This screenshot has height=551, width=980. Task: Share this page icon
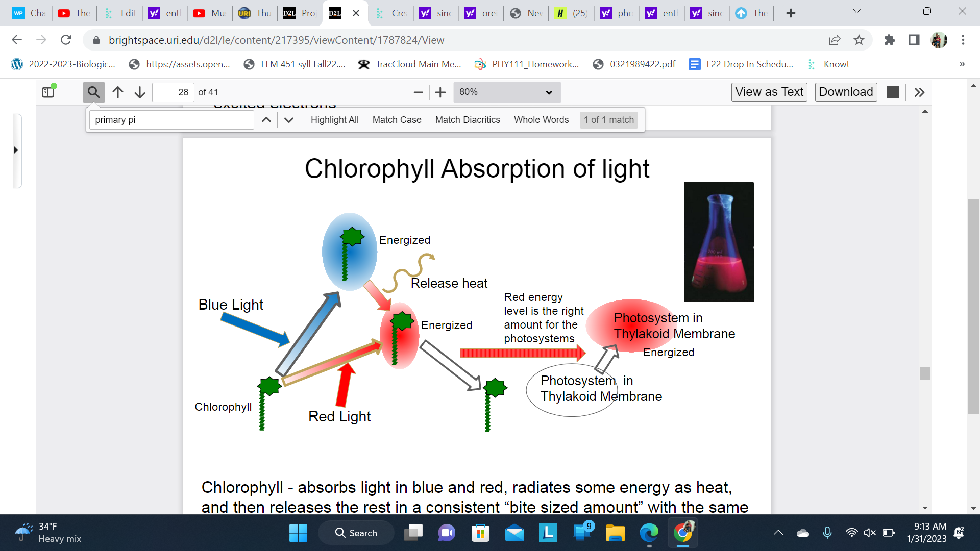click(835, 40)
